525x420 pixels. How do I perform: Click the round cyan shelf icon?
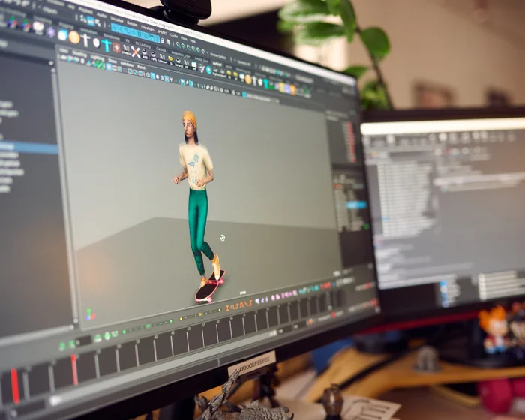pyautogui.click(x=208, y=69)
